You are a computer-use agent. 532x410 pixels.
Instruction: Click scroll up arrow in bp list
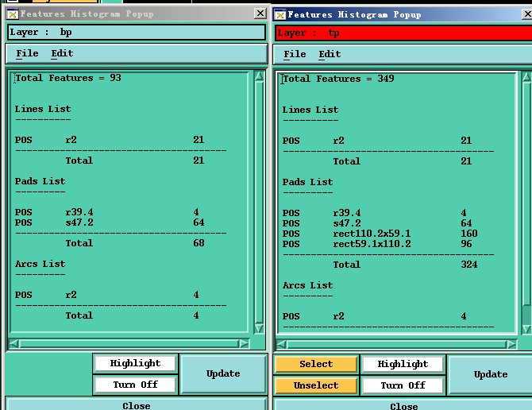(x=259, y=76)
